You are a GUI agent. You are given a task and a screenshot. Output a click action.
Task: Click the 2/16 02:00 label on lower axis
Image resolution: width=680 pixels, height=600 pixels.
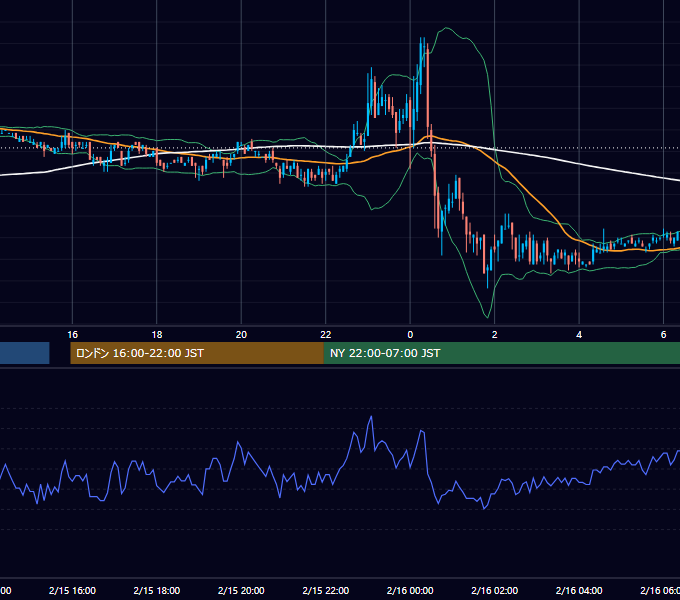click(x=494, y=590)
